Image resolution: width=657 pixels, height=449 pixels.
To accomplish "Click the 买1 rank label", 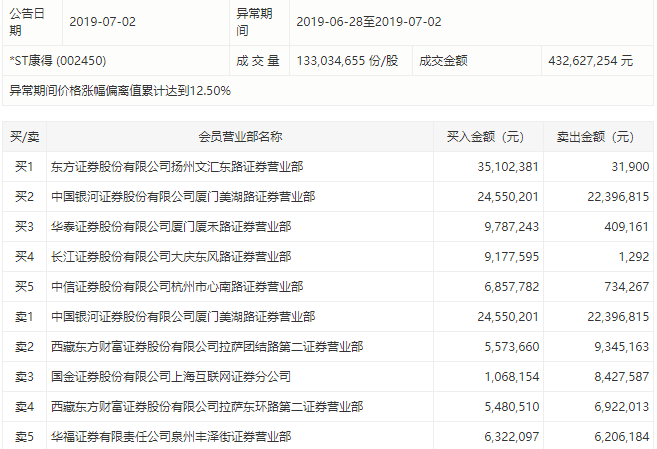I will click(x=24, y=167).
